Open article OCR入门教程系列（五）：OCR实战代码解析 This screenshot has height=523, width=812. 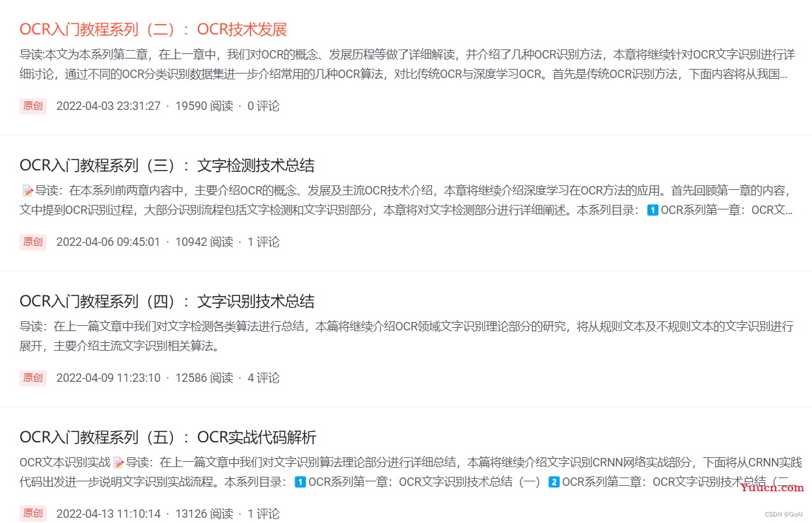click(x=168, y=437)
